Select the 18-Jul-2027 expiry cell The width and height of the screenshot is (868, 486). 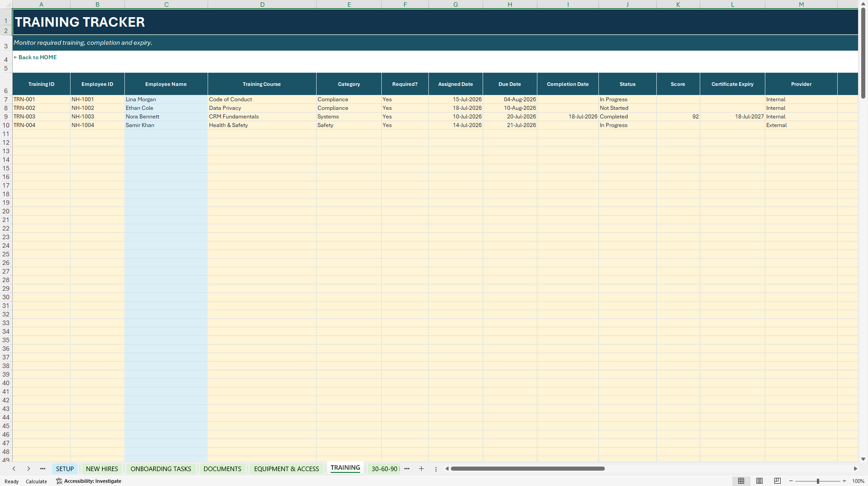tap(732, 117)
